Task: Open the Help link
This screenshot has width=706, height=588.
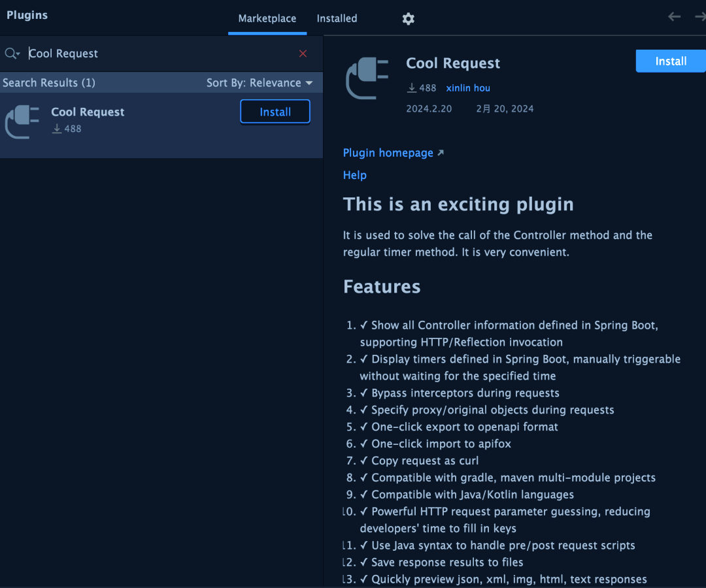Action: (355, 175)
